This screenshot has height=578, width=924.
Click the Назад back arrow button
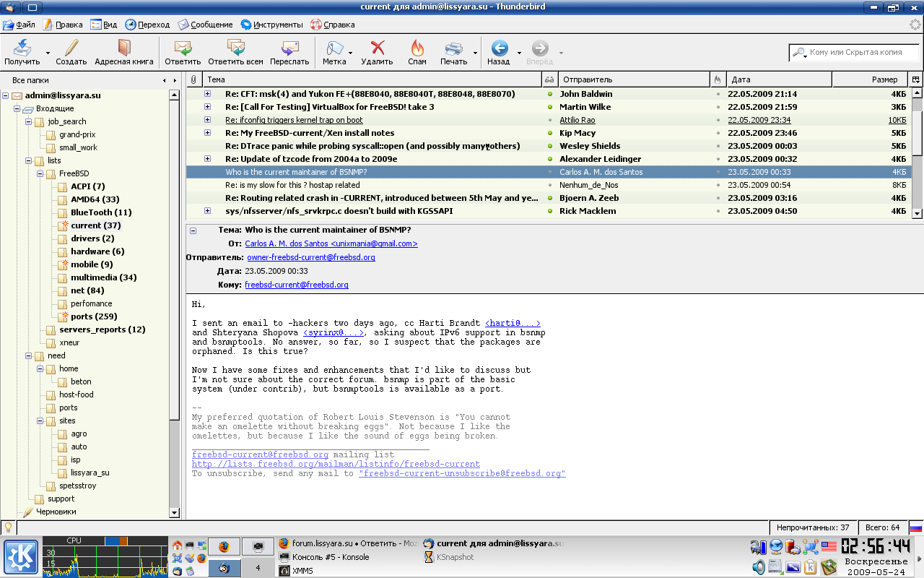[x=499, y=52]
